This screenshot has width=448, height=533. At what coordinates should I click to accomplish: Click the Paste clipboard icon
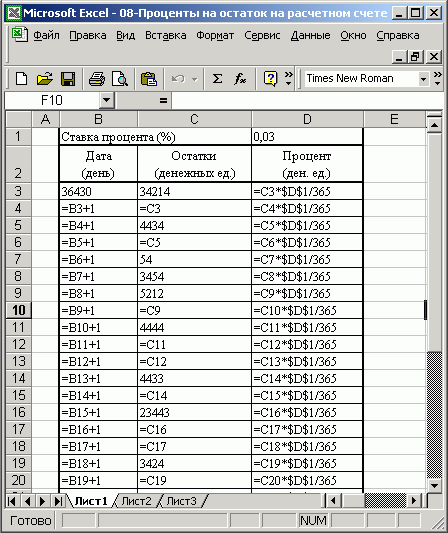tap(149, 79)
